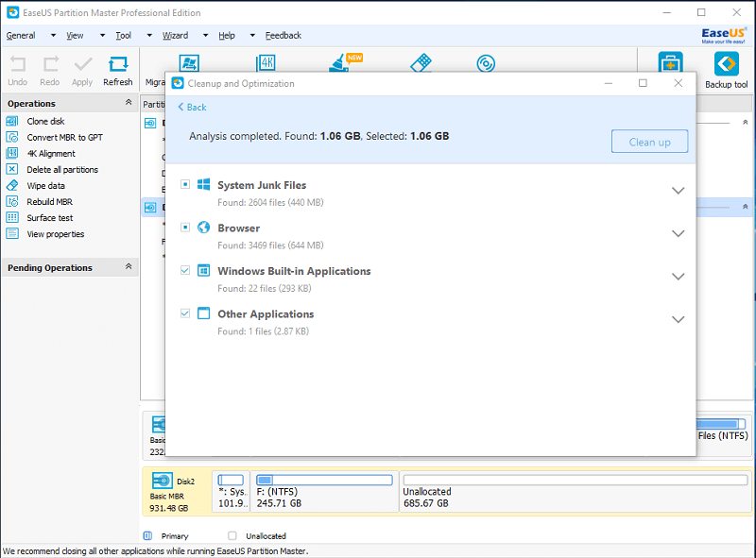Viewport: 756px width, 558px height.
Task: Click the Wipe data sidebar icon
Action: 12,185
